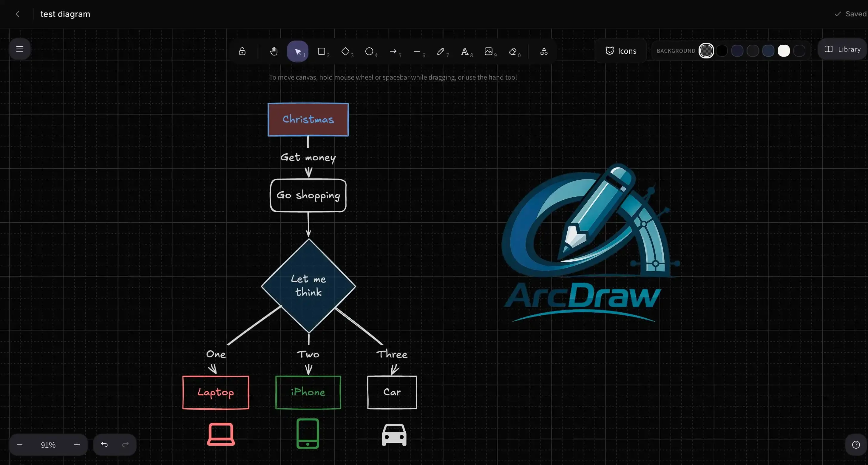
Task: Select the Rectangle tool
Action: [322, 51]
